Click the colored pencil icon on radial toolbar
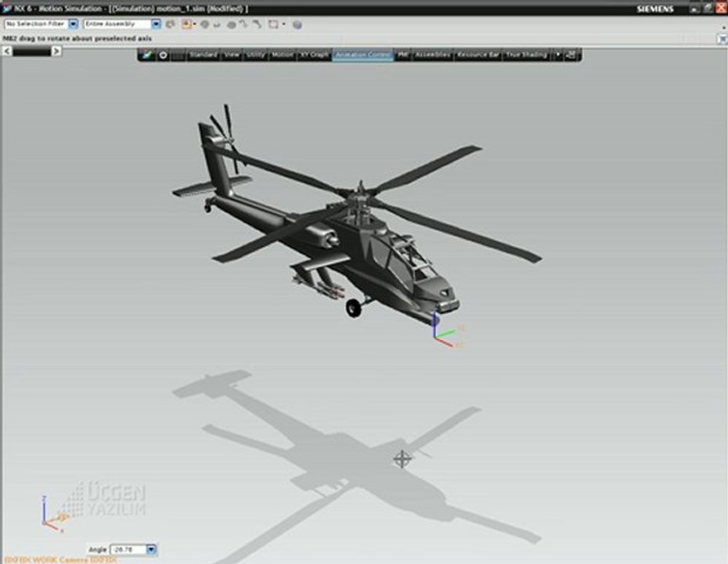 tap(147, 55)
